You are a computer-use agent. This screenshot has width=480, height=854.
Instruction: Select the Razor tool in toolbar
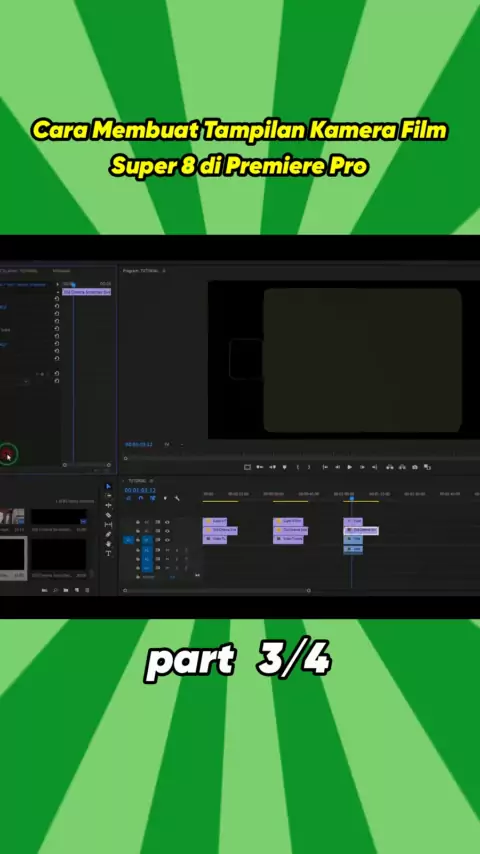[108, 515]
